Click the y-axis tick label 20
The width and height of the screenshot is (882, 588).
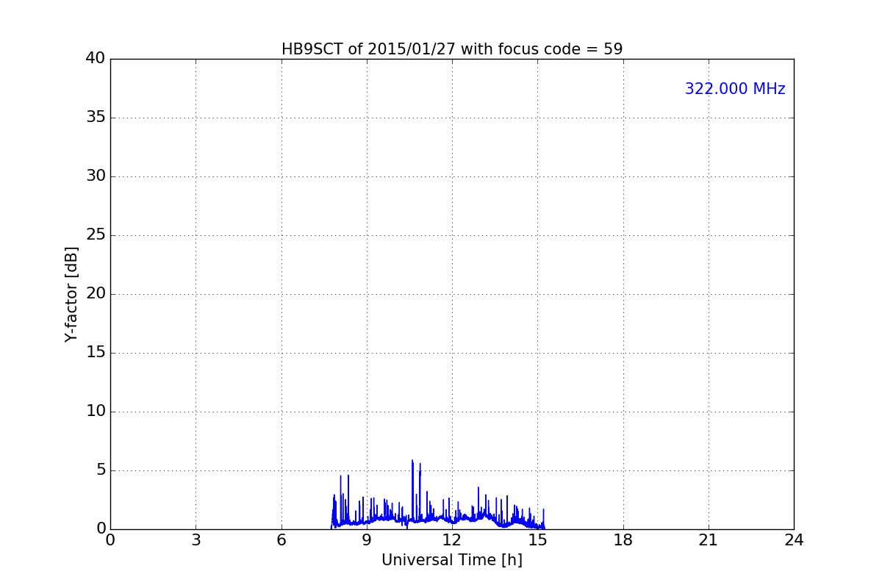[96, 294]
